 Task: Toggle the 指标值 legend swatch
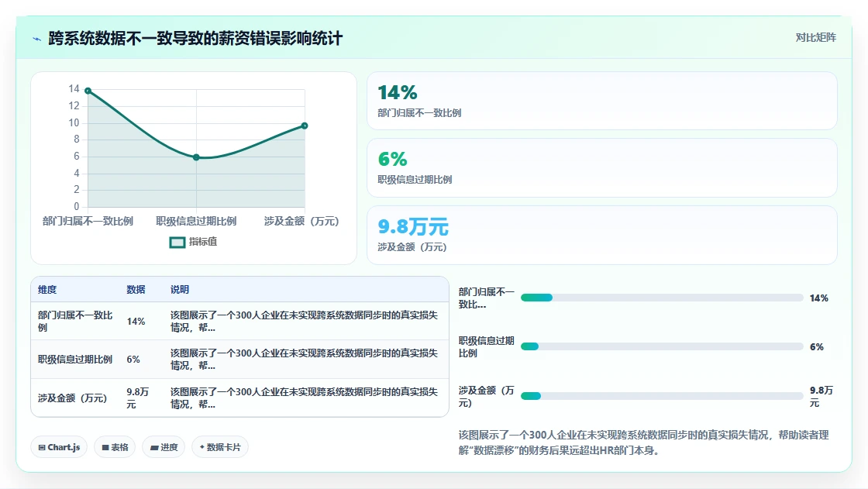coord(177,242)
